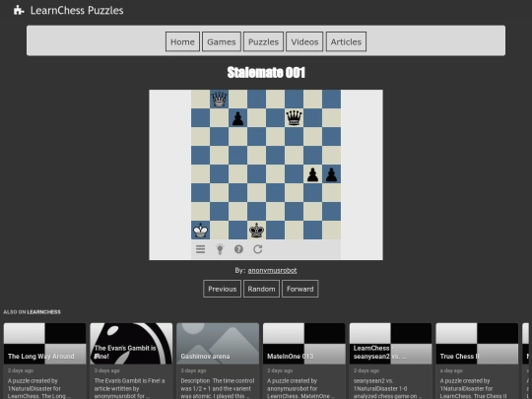Viewport: 532px width, 399px height.
Task: Open the Puzzles menu item
Action: point(263,41)
